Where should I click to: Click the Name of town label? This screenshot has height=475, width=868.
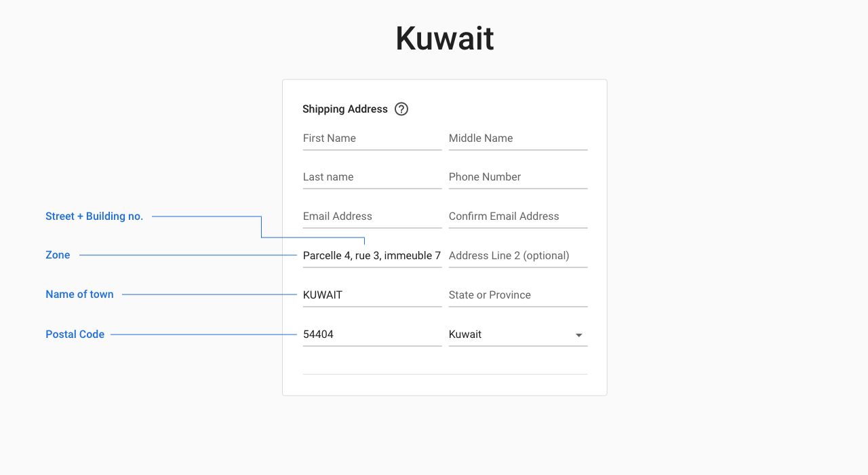(79, 294)
